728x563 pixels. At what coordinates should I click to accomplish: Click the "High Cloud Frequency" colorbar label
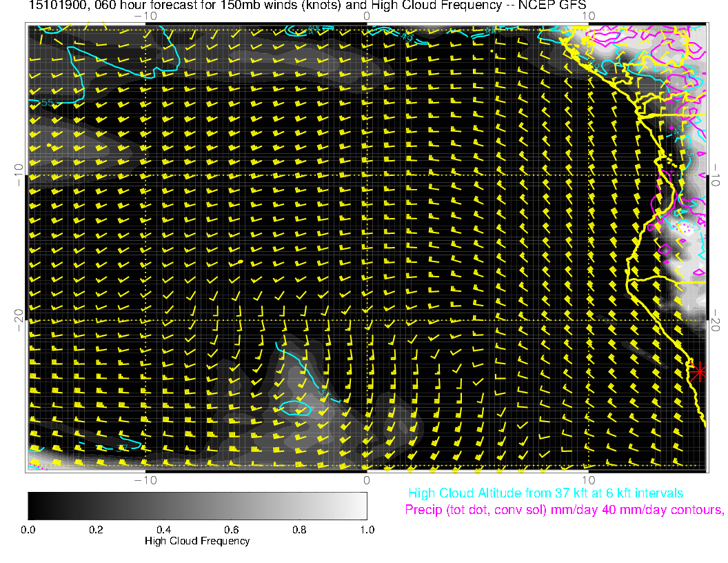[197, 541]
